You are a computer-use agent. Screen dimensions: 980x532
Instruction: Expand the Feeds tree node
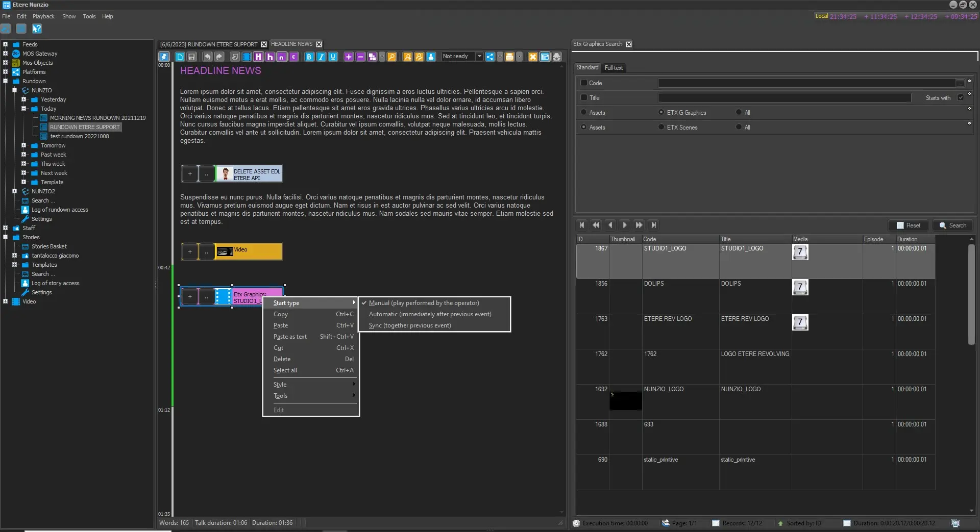pos(6,44)
